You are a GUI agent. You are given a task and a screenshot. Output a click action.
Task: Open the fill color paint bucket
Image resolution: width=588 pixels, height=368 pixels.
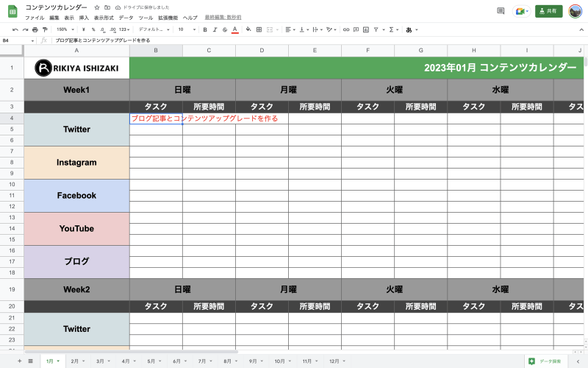[248, 29]
